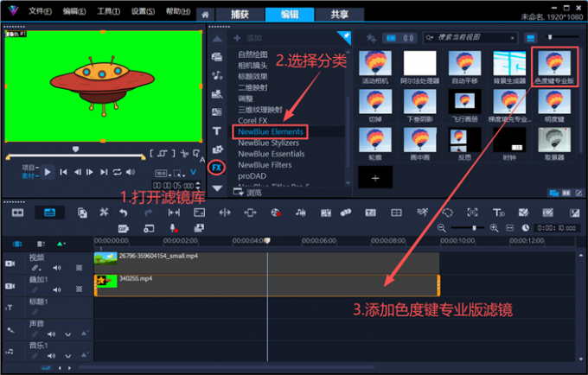Start voice-over recording microphone icon
Screen dimensions: 588x375
pyautogui.click(x=173, y=228)
